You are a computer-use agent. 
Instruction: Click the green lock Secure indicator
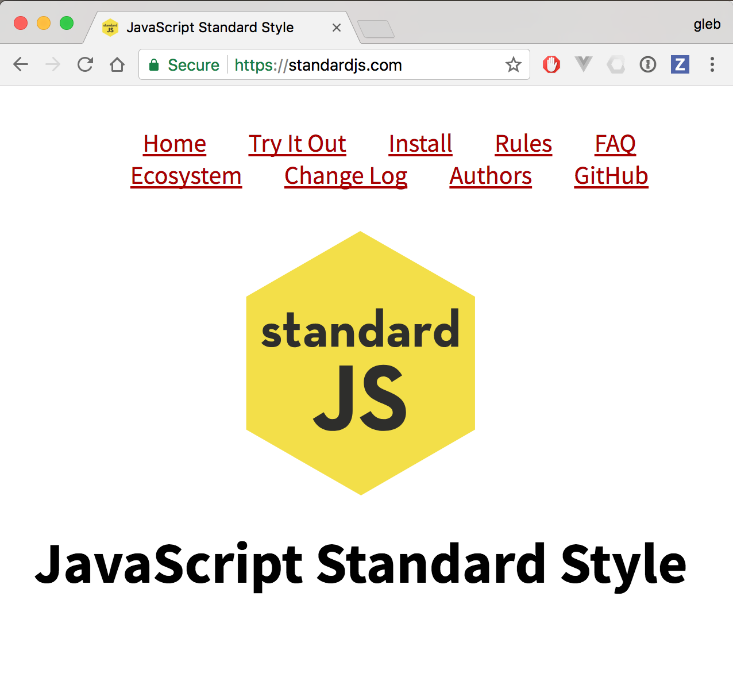point(184,65)
